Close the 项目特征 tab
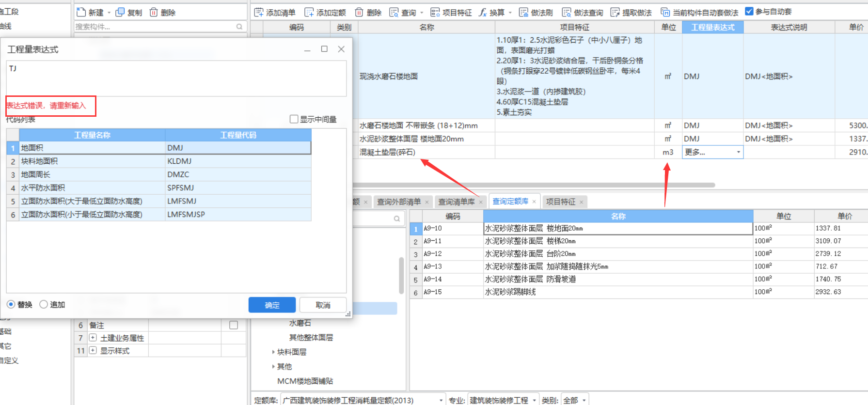 (581, 202)
